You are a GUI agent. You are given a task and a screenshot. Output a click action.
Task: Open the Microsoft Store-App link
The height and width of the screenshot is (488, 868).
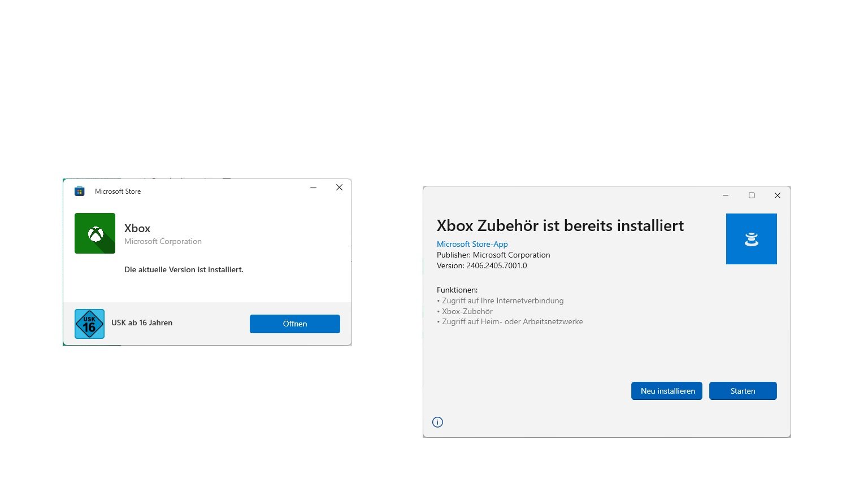click(472, 244)
